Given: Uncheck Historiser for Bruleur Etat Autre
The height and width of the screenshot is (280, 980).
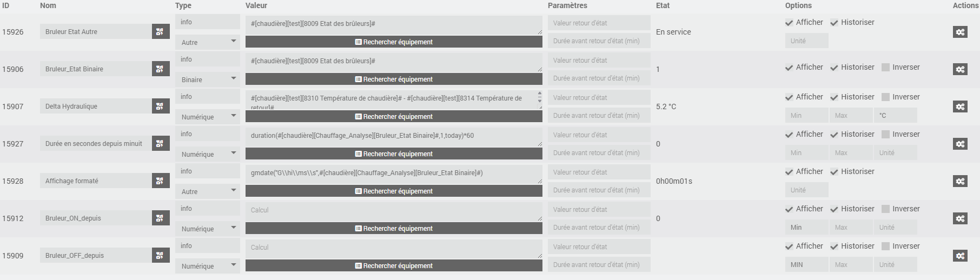Looking at the screenshot, I should coord(834,23).
